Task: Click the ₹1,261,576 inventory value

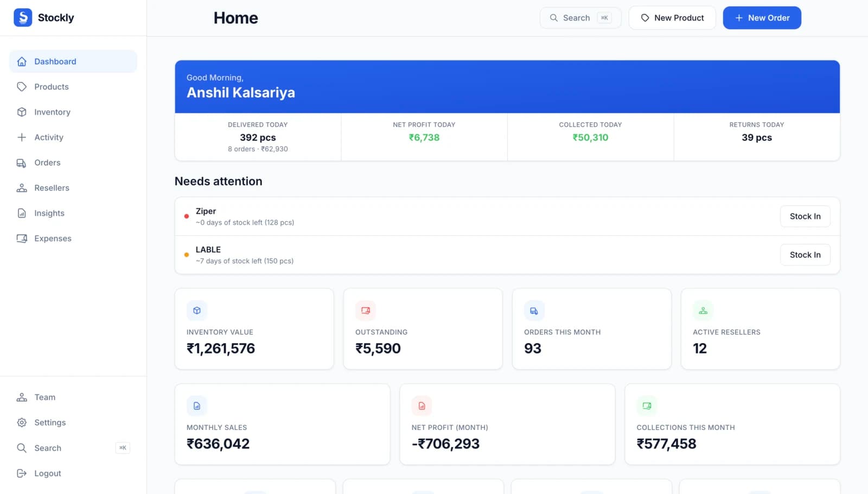Action: (221, 349)
